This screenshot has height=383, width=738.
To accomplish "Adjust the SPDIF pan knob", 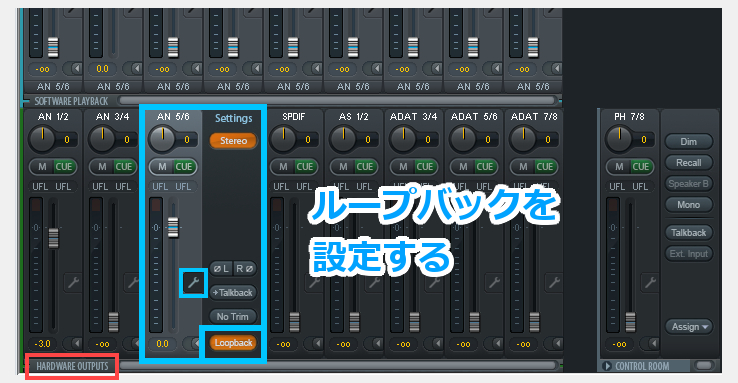I will [x=283, y=138].
